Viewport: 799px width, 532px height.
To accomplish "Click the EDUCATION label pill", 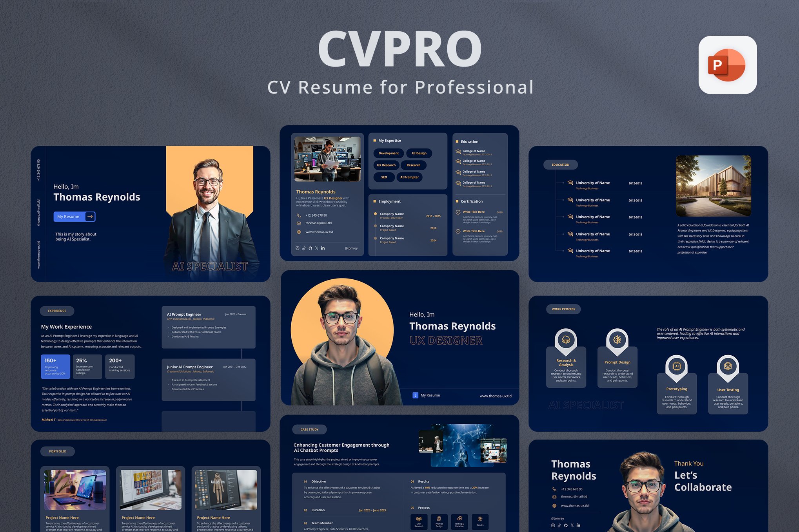I will 561,165.
